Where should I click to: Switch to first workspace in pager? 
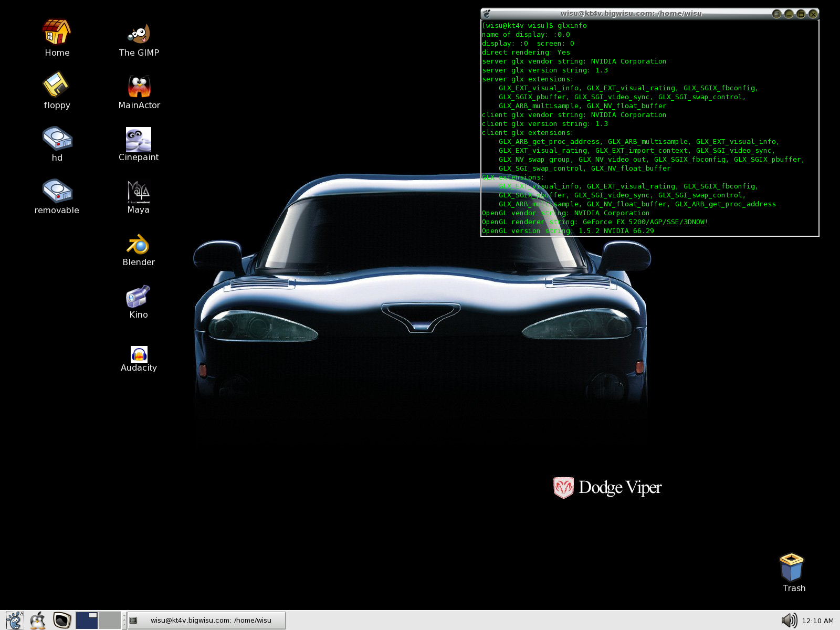87,621
